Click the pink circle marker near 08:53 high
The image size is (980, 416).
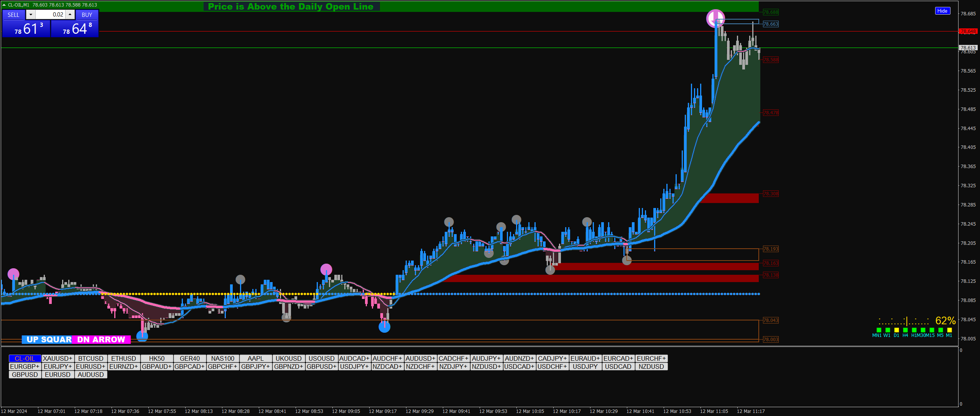(x=326, y=269)
